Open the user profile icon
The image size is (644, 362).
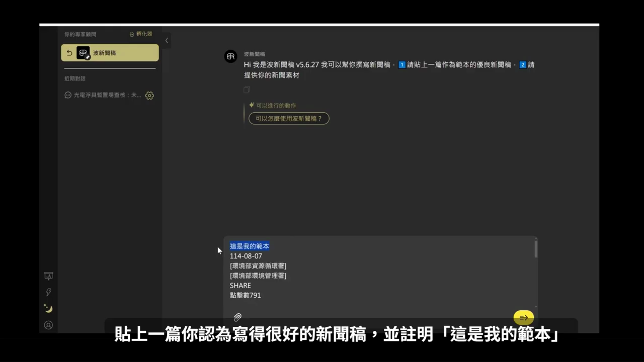coord(48,325)
